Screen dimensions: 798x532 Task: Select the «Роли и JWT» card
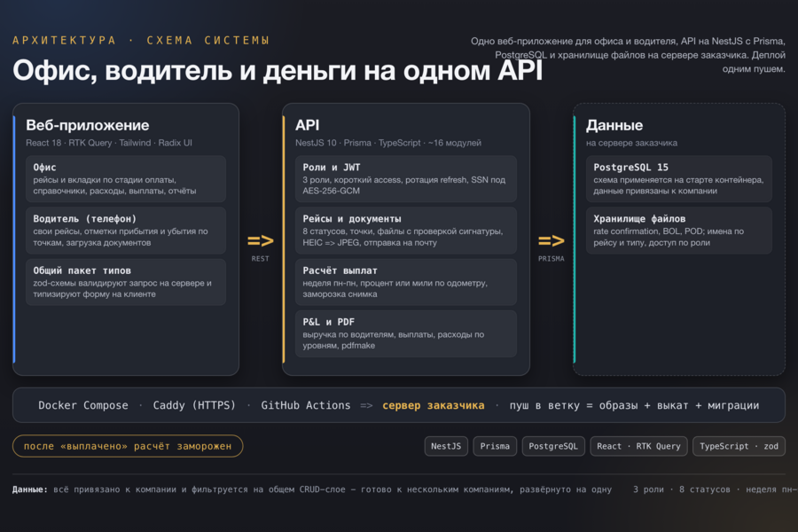click(405, 179)
